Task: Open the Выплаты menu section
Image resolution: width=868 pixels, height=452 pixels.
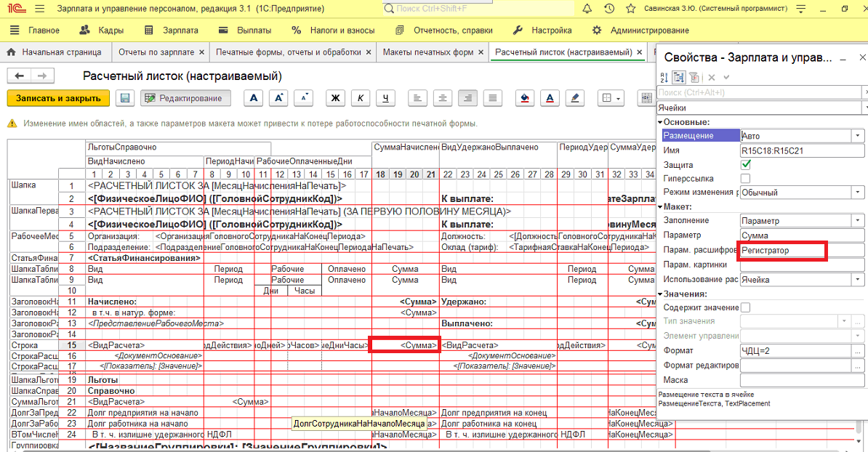Action: coord(245,31)
